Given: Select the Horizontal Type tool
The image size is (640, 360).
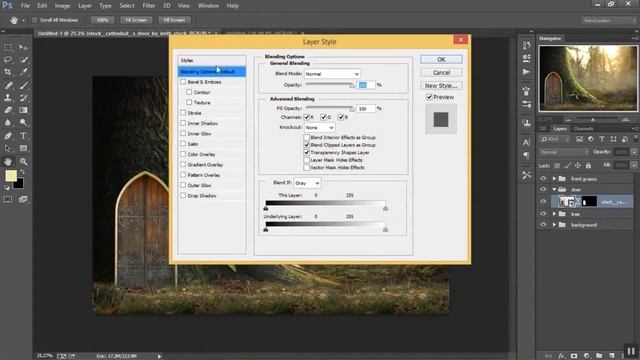Looking at the screenshot, I should pos(23,136).
